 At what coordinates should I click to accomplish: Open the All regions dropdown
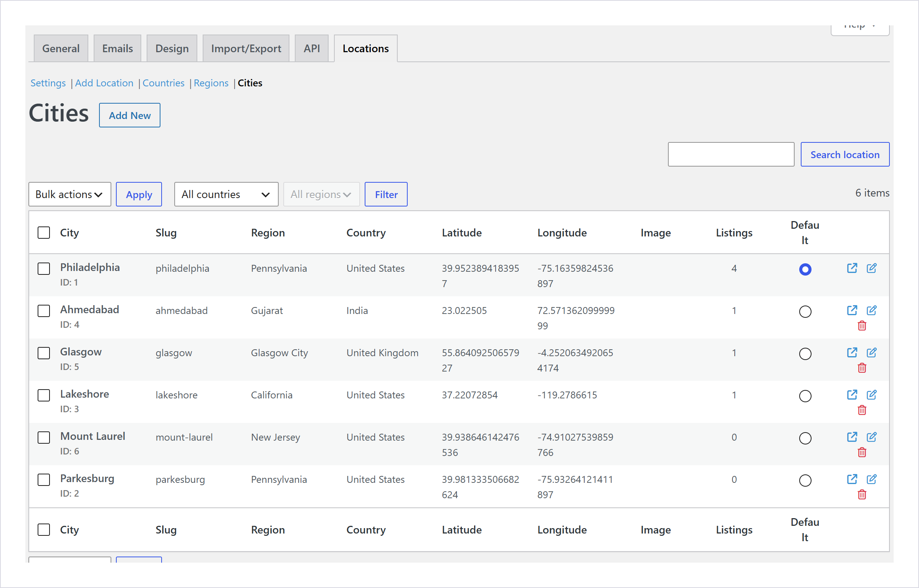tap(321, 194)
